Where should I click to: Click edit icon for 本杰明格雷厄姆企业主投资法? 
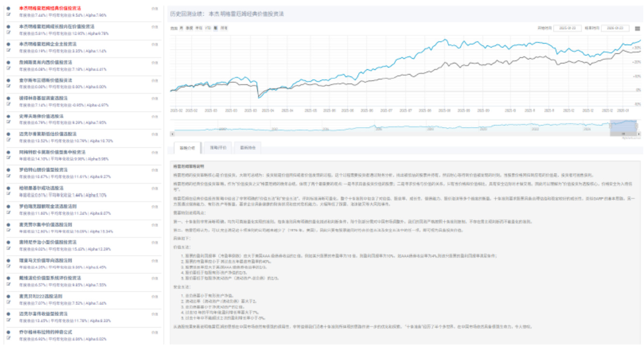tap(8, 50)
